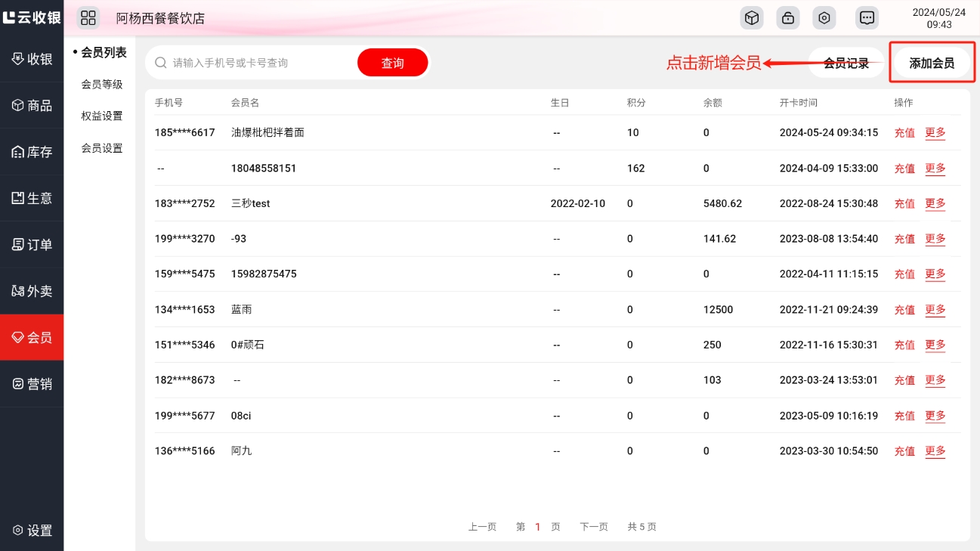The height and width of the screenshot is (551, 980).
Task: Go to next page via 下一页
Action: click(593, 527)
